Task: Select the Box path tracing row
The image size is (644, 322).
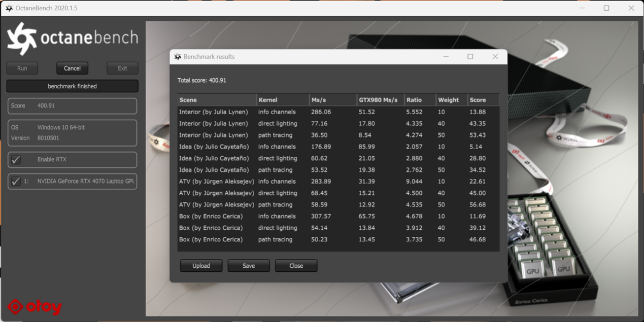Action: (x=338, y=239)
